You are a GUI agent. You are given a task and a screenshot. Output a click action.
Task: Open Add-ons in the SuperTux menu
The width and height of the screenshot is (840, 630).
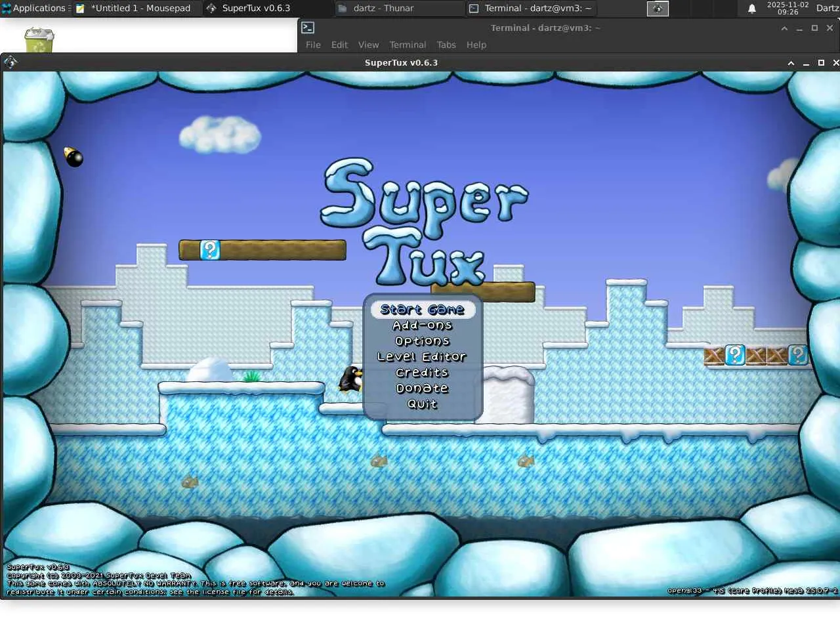tap(423, 325)
